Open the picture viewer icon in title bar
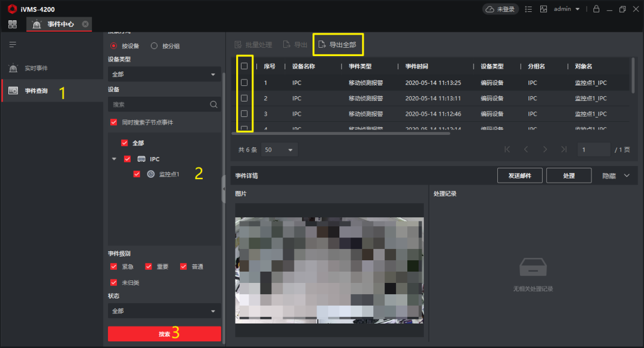Screen dimensions: 644x348 click(543, 9)
